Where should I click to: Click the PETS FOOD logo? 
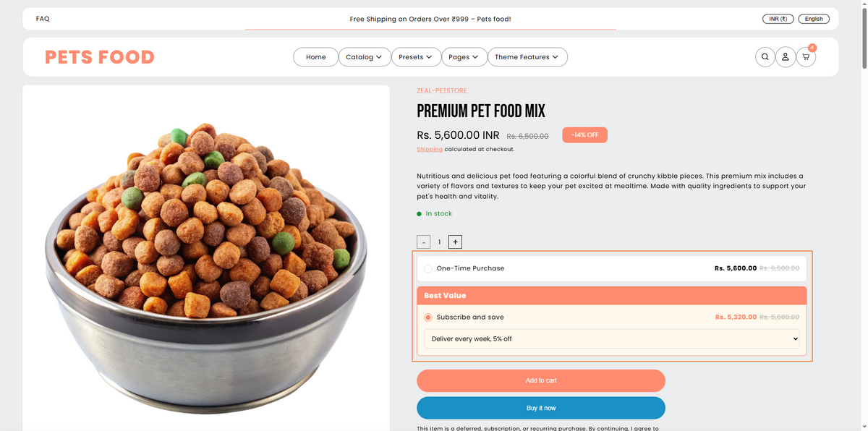100,57
